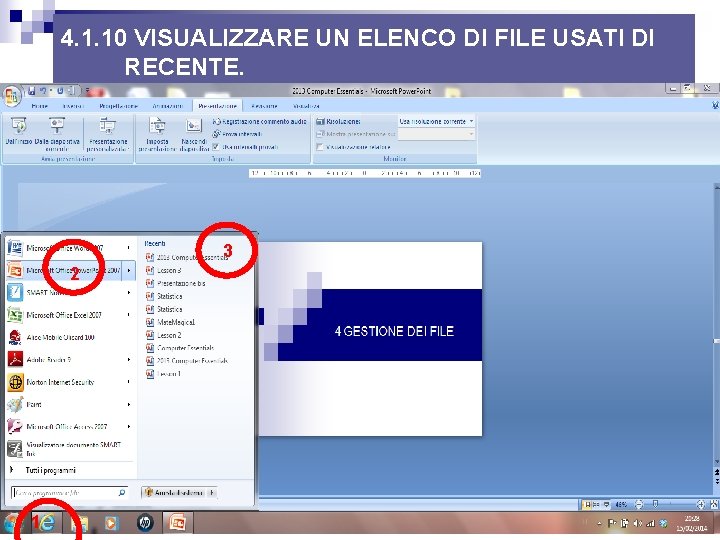Open recent file MateMagica
Viewport: 720px width, 540px height.
click(170, 322)
